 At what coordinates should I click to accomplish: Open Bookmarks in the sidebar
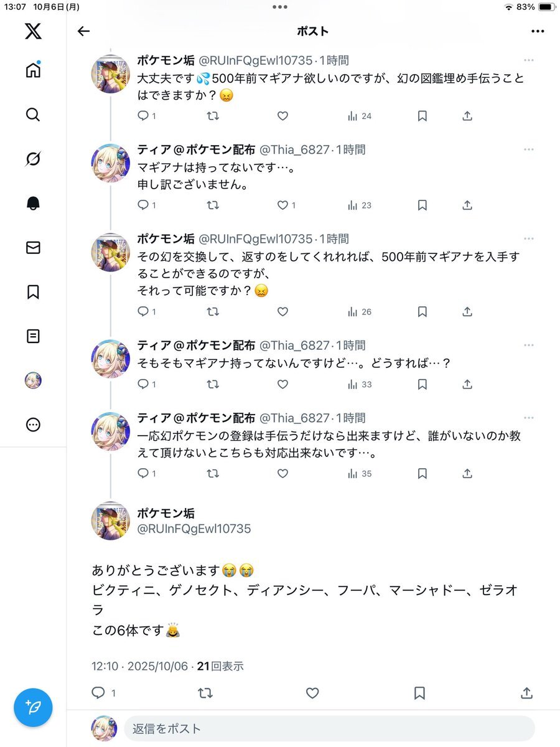pos(33,292)
